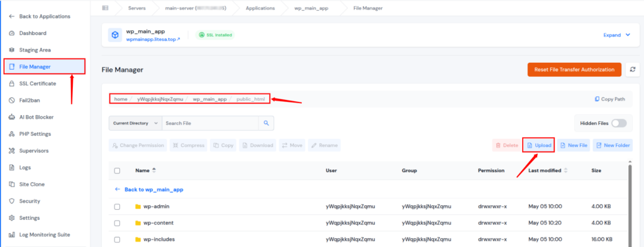Click the Supervisors icon
Image resolution: width=644 pixels, height=247 pixels.
click(x=11, y=151)
